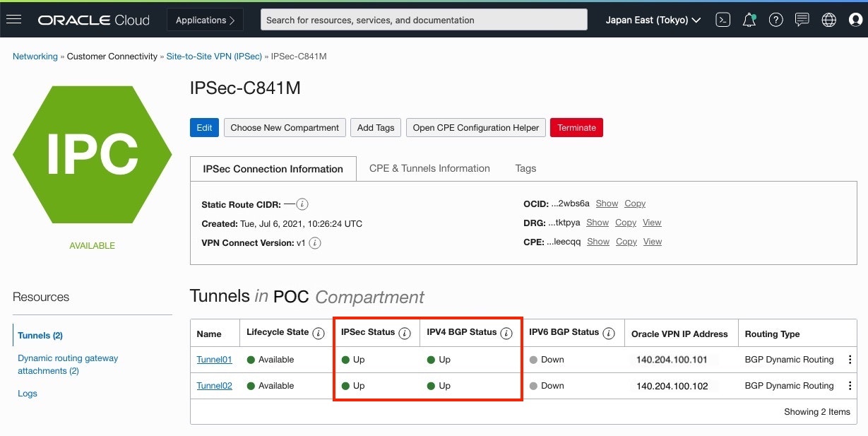Viewport: 868px width, 436px height.
Task: Click Show next to DRG
Action: [x=598, y=223]
